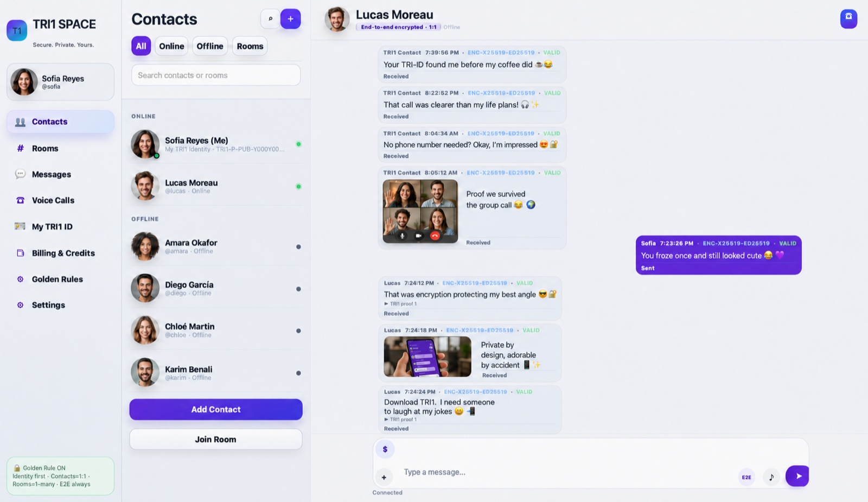Select the Offline filter tab
The height and width of the screenshot is (502, 868).
[210, 46]
